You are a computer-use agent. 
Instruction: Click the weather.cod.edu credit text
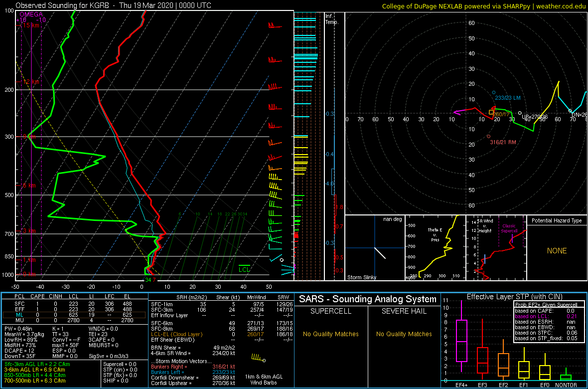click(560, 6)
